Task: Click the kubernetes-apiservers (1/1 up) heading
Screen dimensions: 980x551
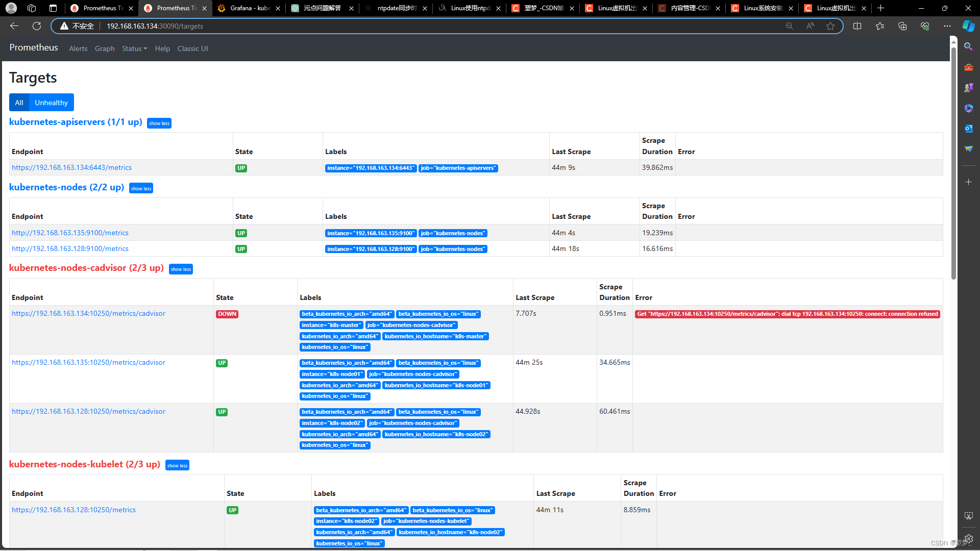Action: (76, 122)
